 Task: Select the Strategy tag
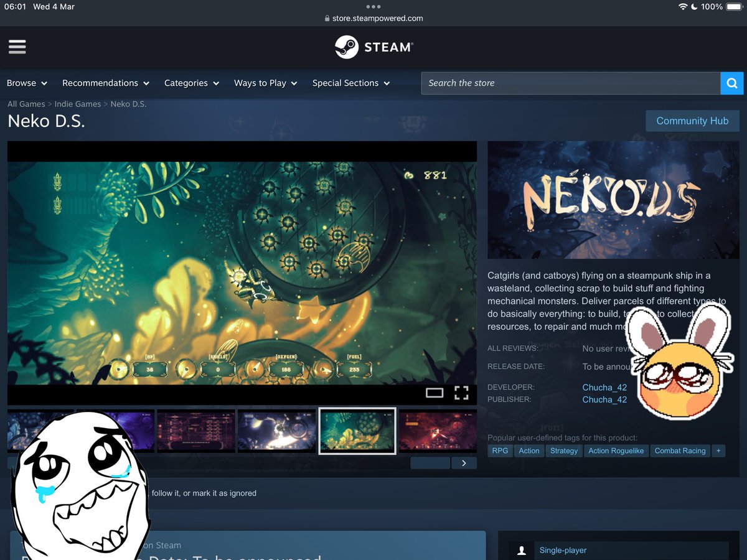pyautogui.click(x=564, y=450)
